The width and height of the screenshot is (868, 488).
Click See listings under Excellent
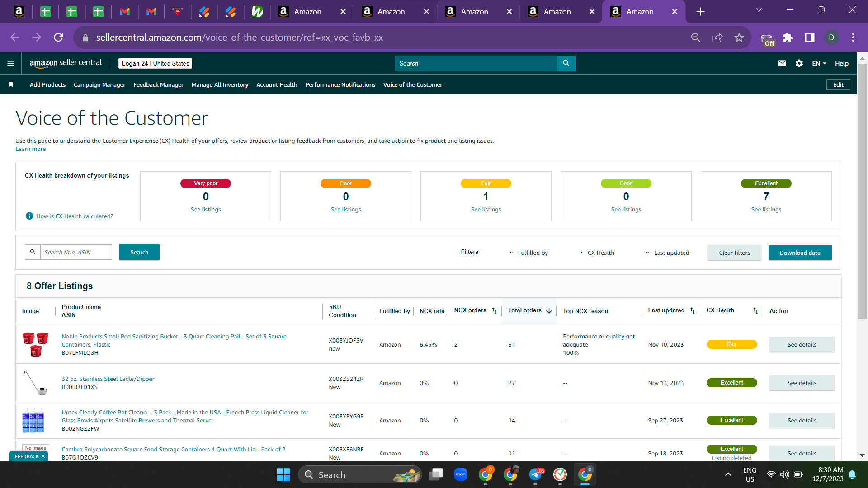(x=766, y=209)
